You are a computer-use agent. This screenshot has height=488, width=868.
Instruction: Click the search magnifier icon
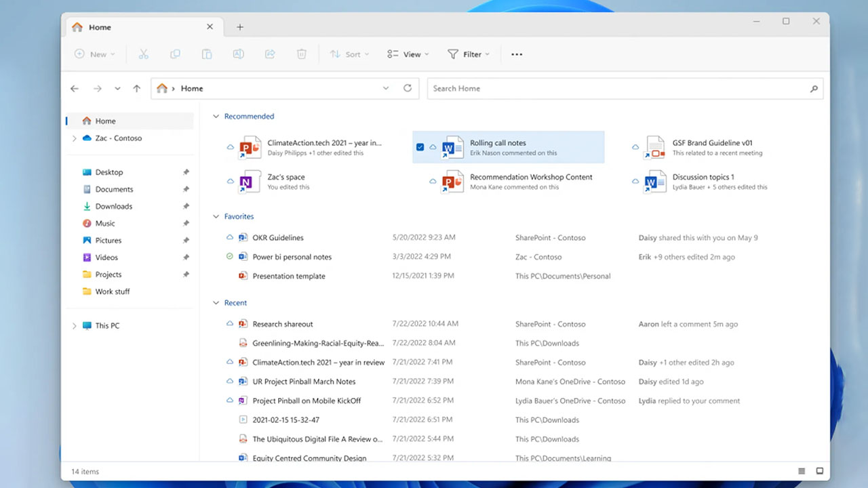point(814,89)
